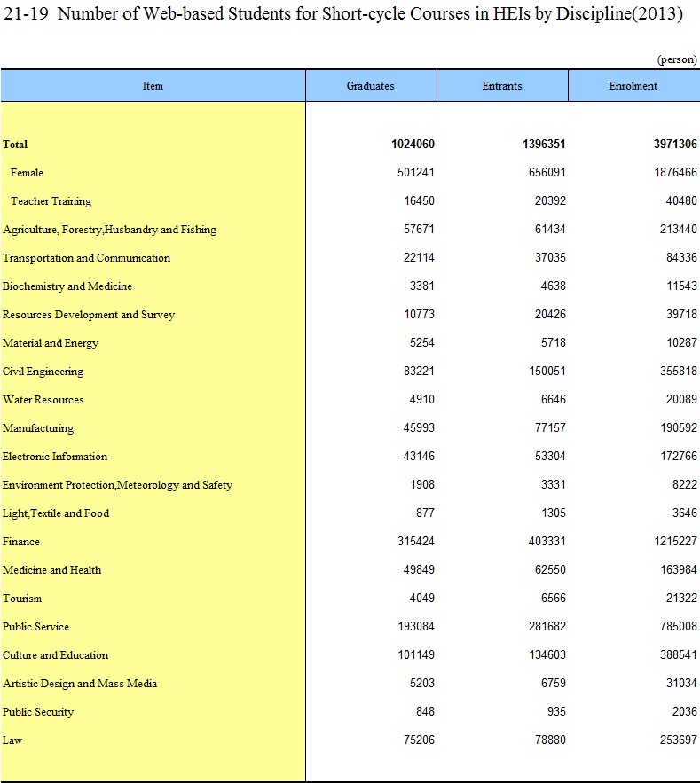Click Resources Development and Survey label
This screenshot has width=700, height=783.
click(x=89, y=315)
